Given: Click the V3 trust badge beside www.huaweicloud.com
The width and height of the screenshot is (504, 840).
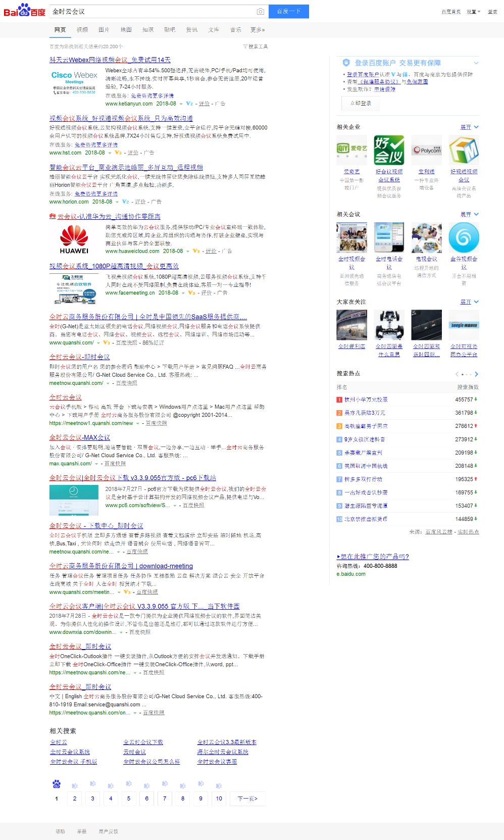Looking at the screenshot, I should pyautogui.click(x=196, y=251).
